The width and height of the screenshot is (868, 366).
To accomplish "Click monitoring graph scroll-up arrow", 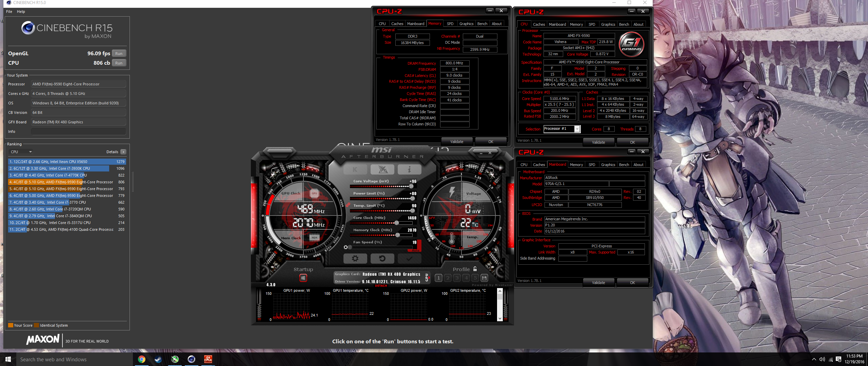I will (x=499, y=291).
